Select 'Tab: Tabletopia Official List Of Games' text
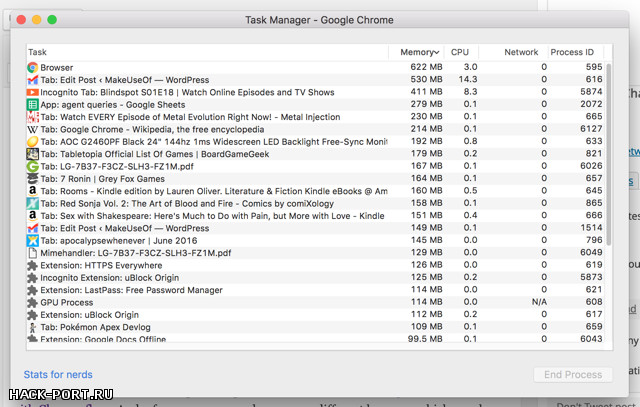 (155, 154)
